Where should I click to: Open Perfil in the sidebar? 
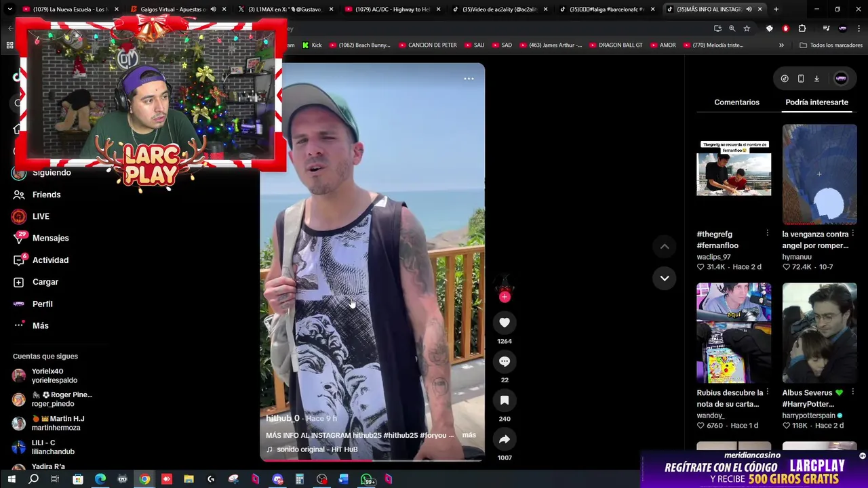33,304
